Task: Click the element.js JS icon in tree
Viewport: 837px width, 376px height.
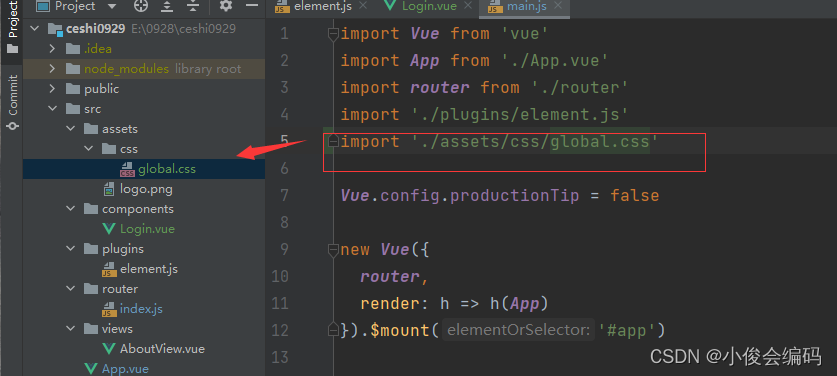Action: point(109,269)
